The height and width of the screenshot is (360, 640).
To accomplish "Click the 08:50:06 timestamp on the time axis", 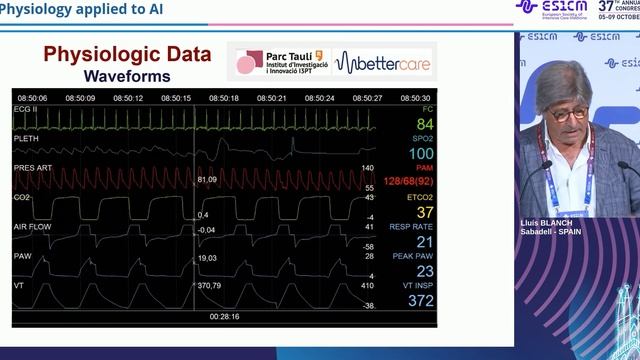I will coord(32,98).
